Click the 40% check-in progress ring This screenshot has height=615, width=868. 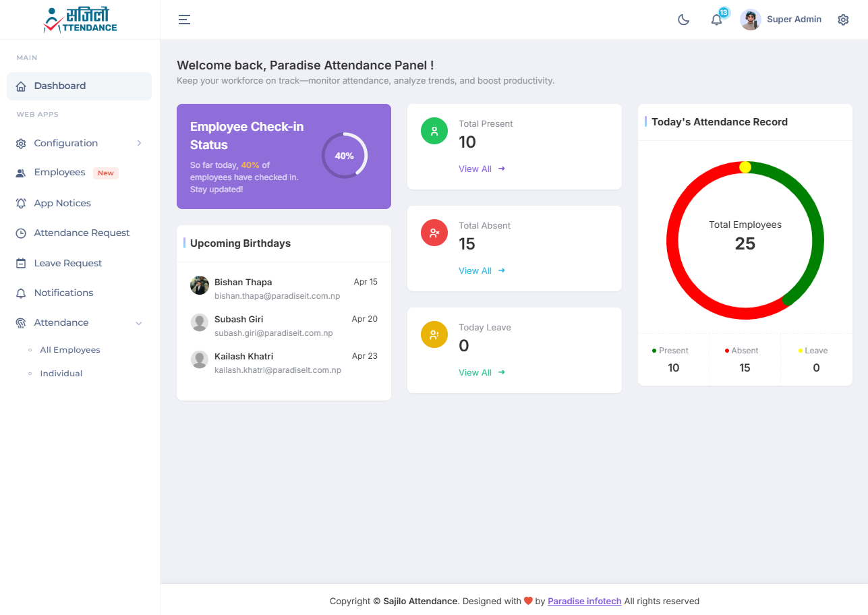[344, 156]
